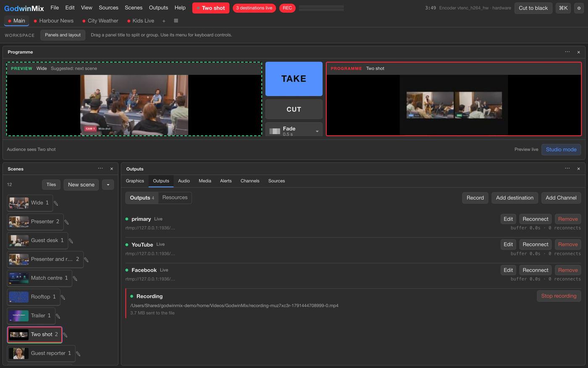The image size is (588, 368).
Task: Click Add Channel
Action: coord(561,198)
